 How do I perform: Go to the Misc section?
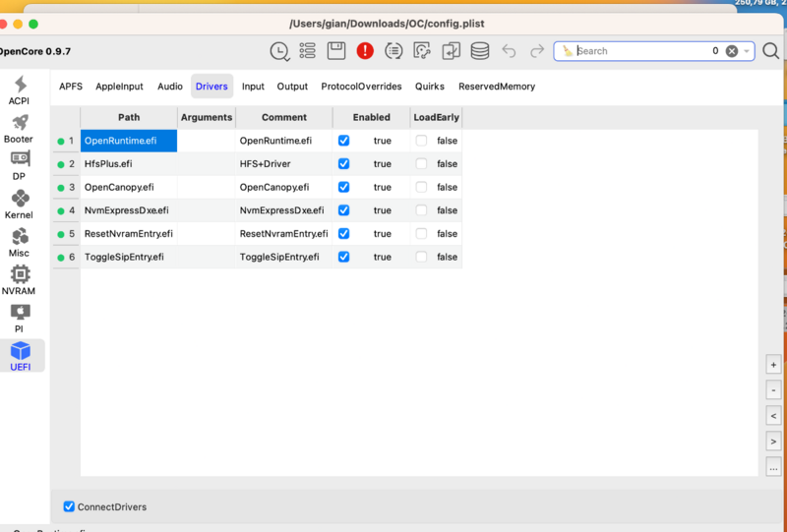(19, 243)
